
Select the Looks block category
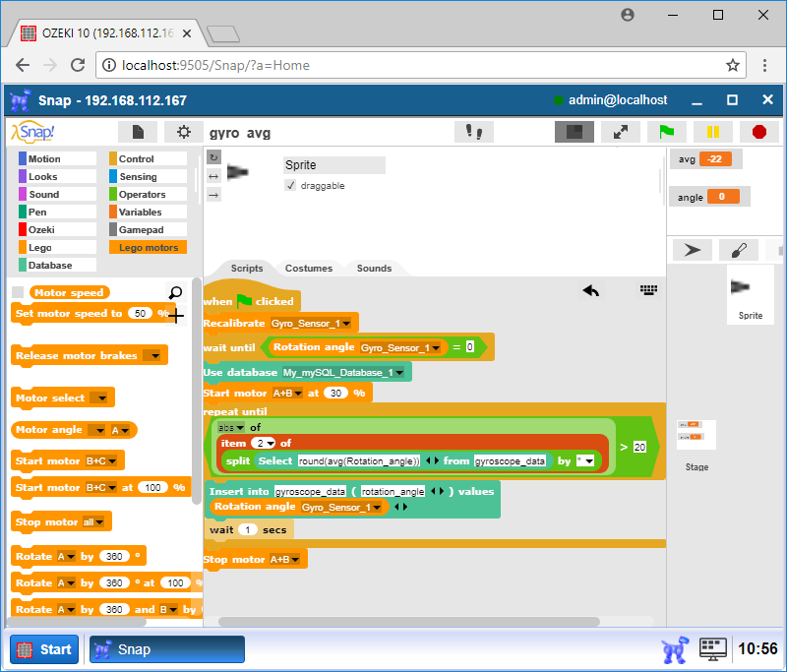57,177
